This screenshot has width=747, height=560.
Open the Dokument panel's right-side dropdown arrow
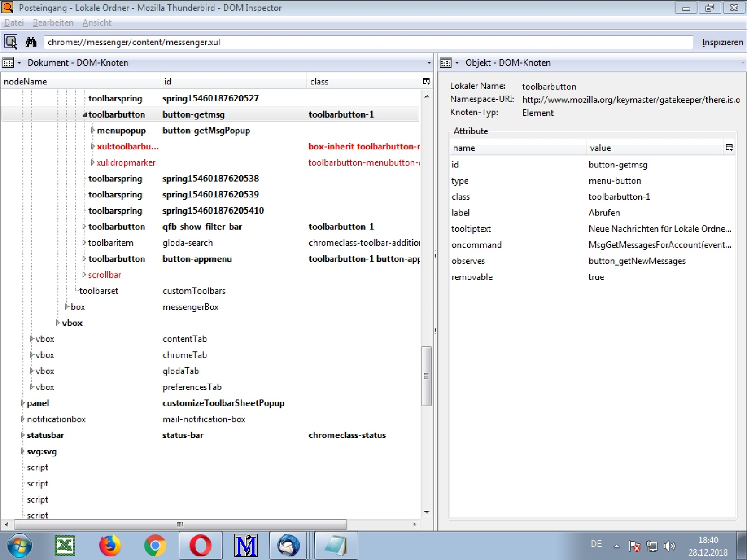click(x=429, y=63)
